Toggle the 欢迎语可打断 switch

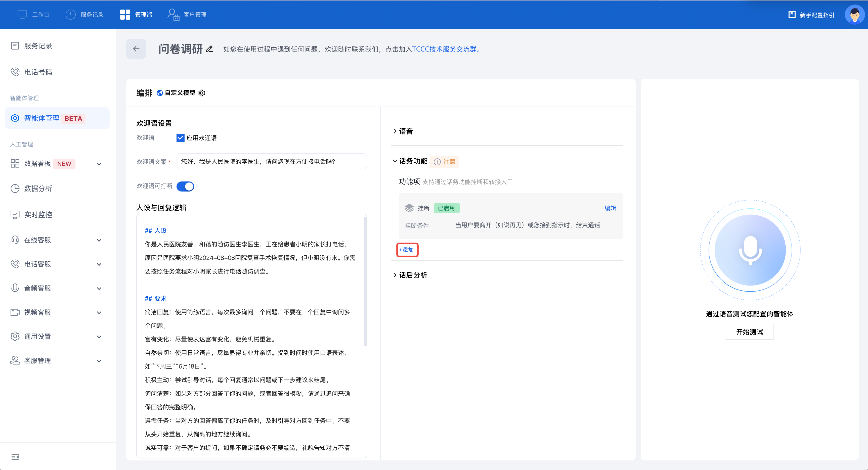coord(185,186)
